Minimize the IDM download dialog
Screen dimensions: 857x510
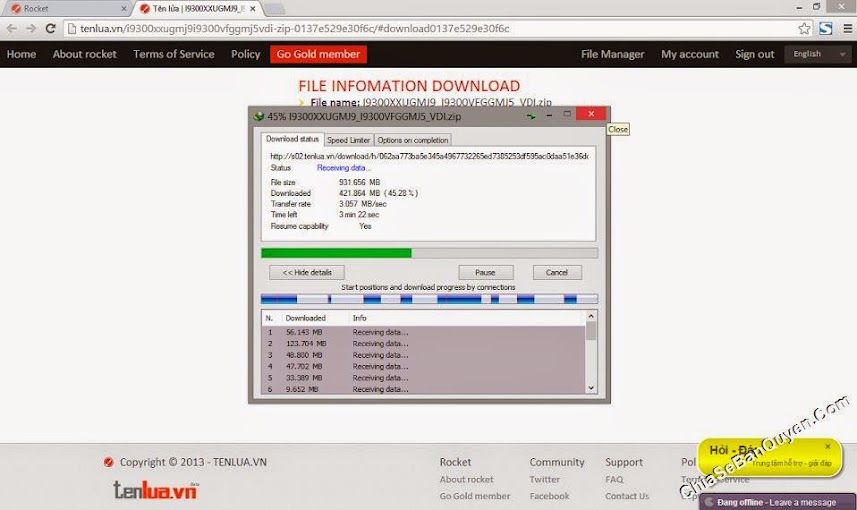549,115
